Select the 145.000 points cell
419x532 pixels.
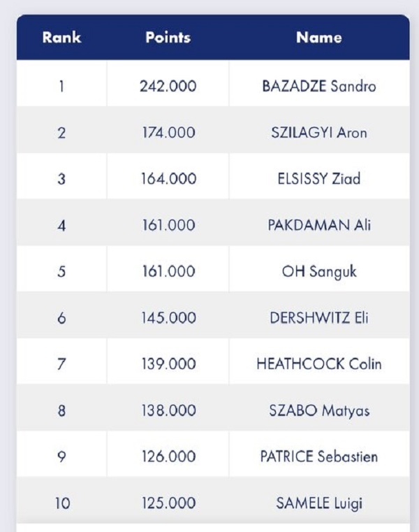[x=168, y=318]
